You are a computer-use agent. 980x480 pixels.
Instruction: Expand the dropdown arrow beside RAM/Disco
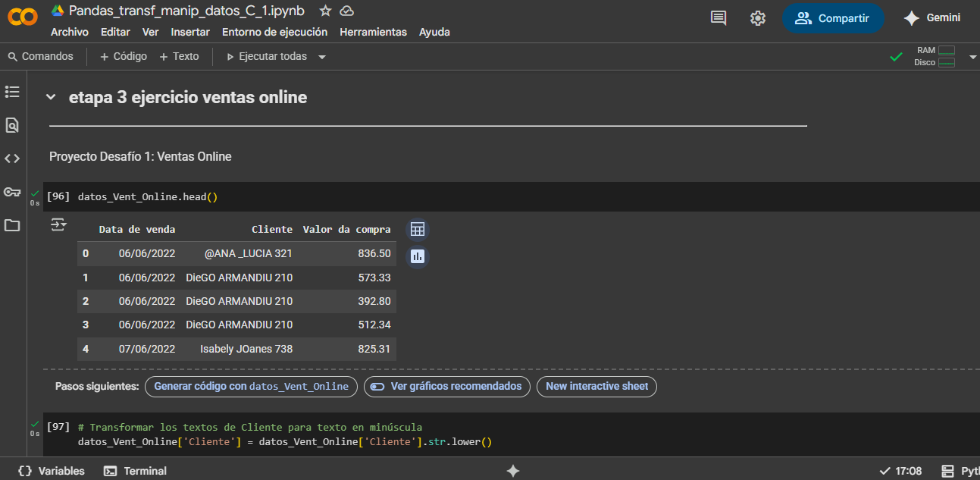[x=972, y=57]
